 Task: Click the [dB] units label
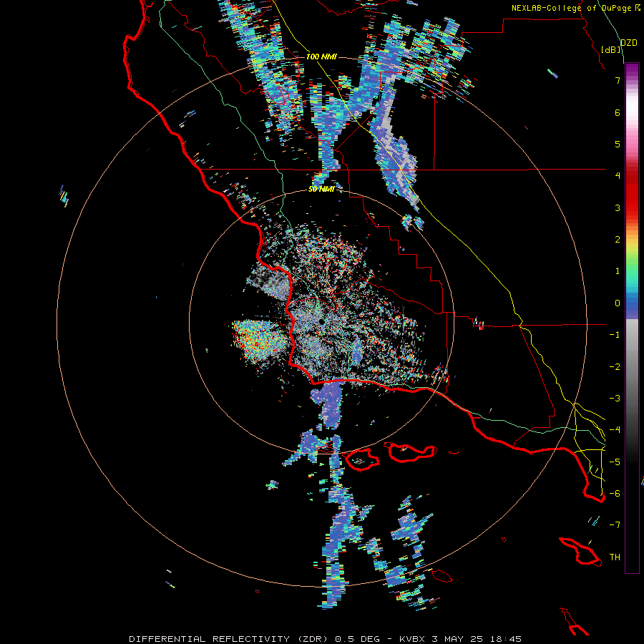point(611,49)
